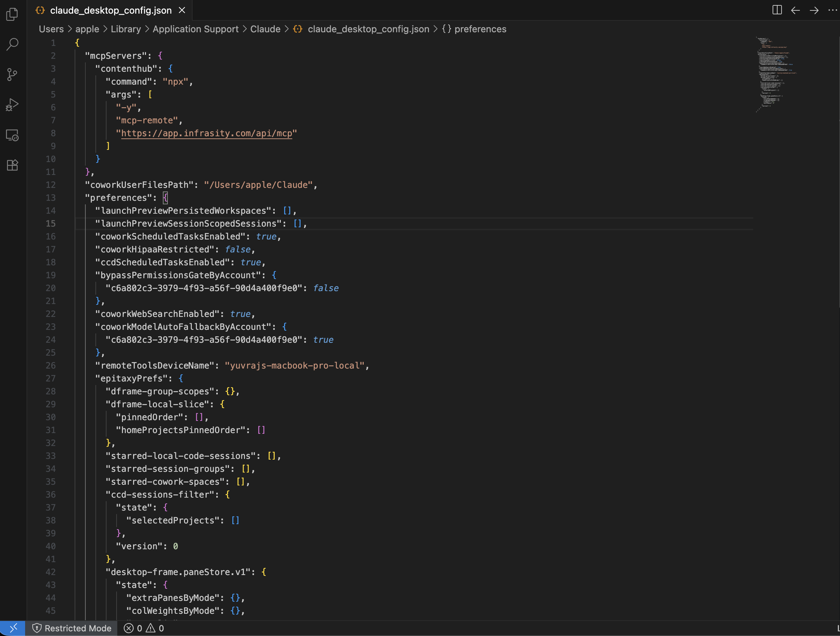
Task: Click the "coworkWebSearchEnabled" key
Action: [x=157, y=314]
